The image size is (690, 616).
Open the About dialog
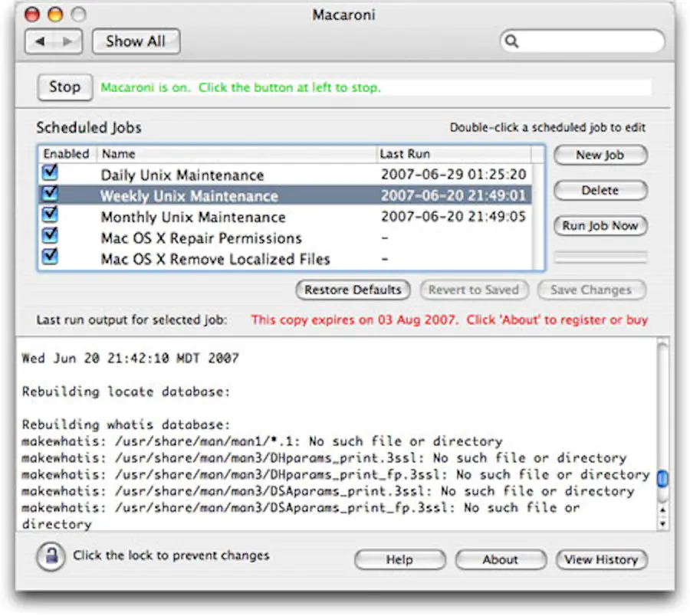pos(500,559)
